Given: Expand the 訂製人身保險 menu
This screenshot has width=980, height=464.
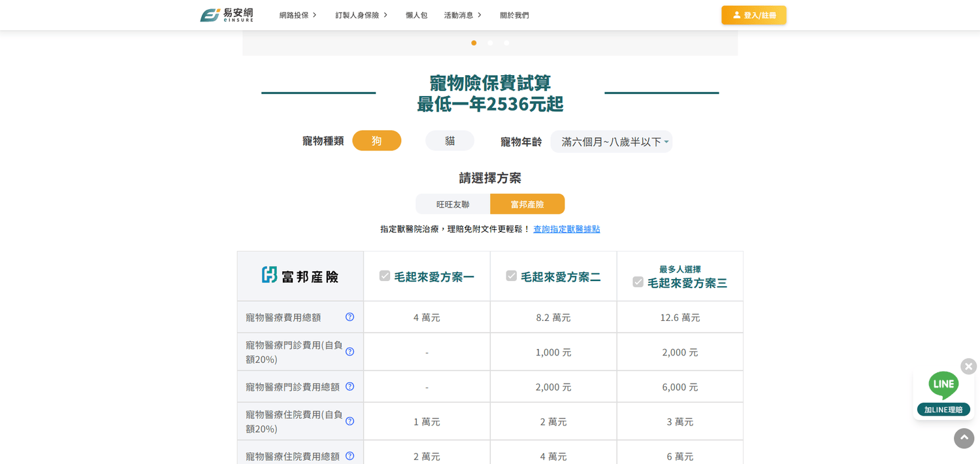Looking at the screenshot, I should pos(361,15).
